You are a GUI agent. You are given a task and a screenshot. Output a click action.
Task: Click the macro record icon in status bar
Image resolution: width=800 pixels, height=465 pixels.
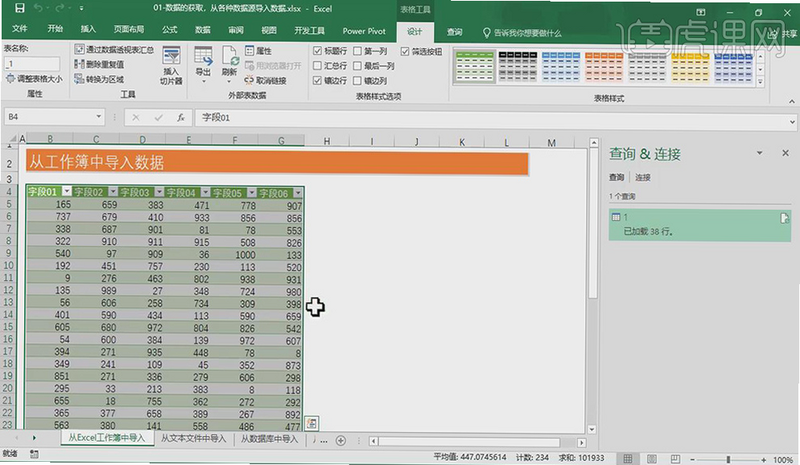(34, 453)
